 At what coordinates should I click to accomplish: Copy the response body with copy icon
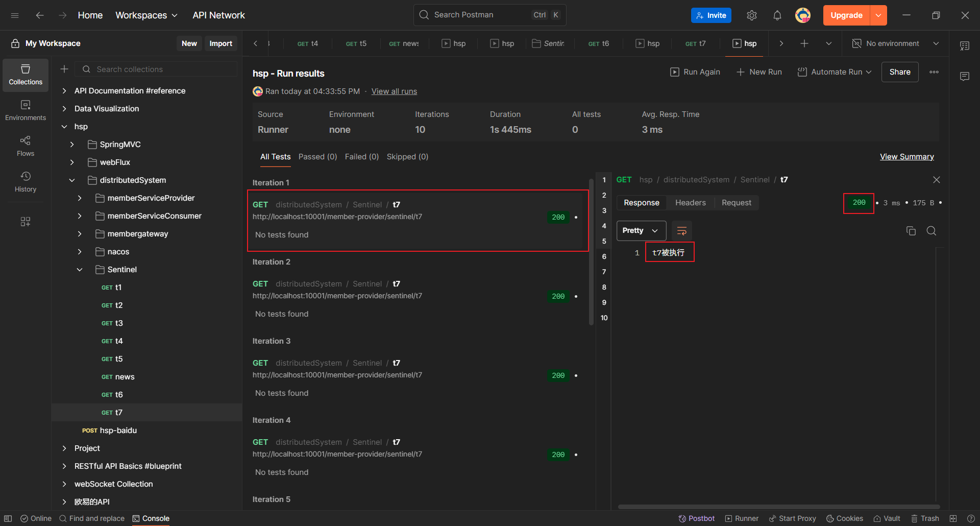[911, 231]
